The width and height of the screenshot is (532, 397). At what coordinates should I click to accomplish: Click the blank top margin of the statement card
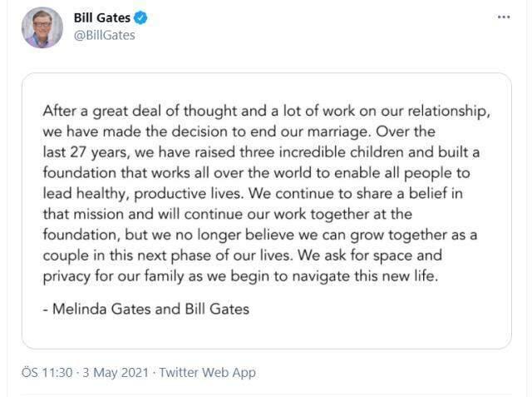(x=267, y=87)
